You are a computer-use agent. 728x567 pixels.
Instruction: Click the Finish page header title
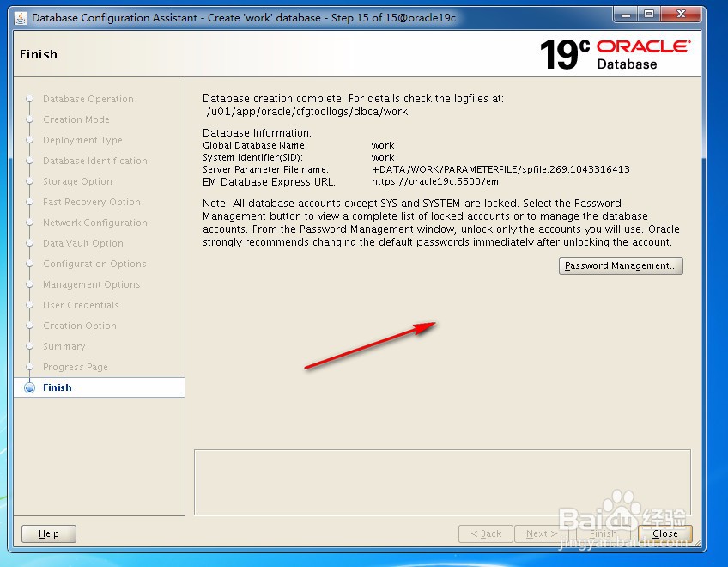coord(39,54)
